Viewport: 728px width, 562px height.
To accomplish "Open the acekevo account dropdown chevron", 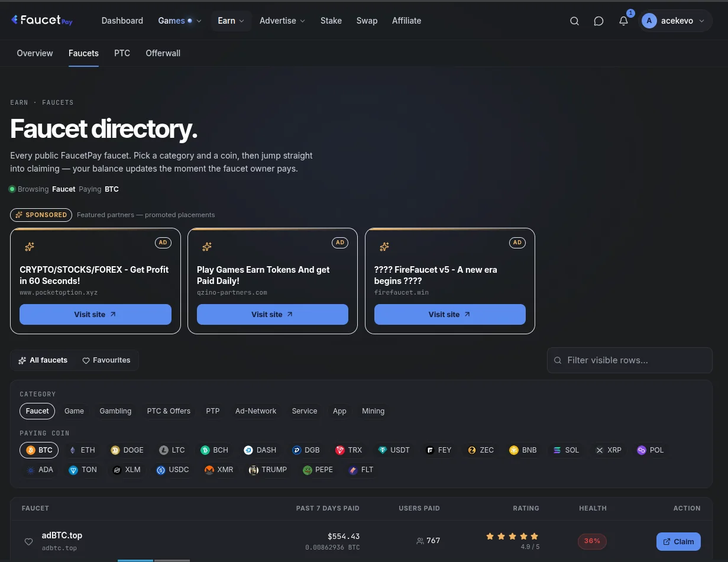I will (701, 21).
